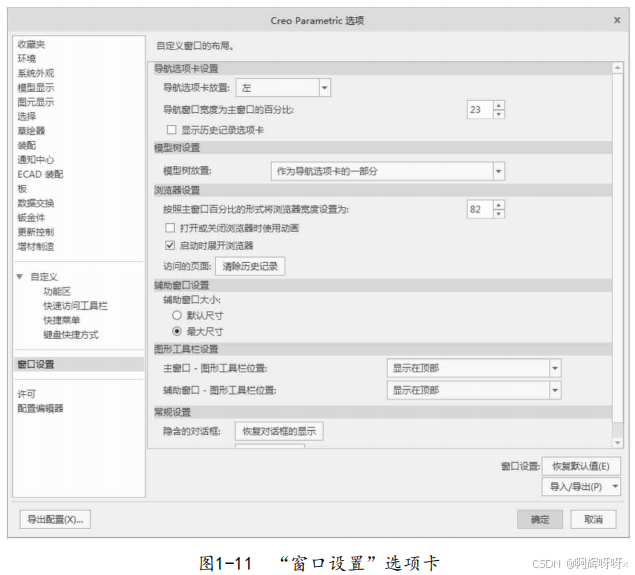Viewport: 635px width, 575px height.
Task: Enable 打开或关闭浏览器时使用动画 checkbox
Action: [170, 228]
